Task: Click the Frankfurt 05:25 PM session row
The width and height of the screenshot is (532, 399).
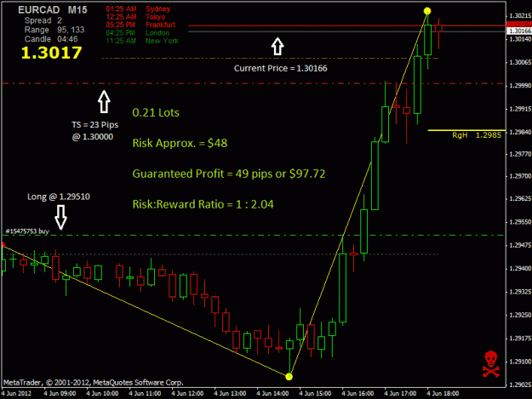Action: point(140,25)
